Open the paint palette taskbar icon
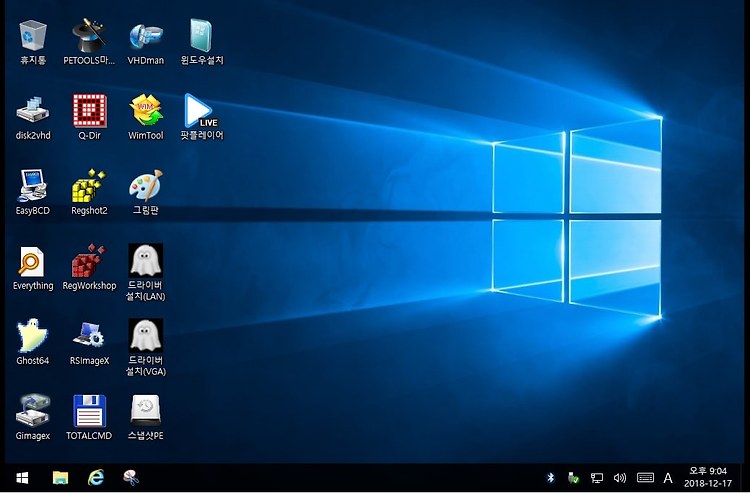The height and width of the screenshot is (493, 750). [131, 478]
